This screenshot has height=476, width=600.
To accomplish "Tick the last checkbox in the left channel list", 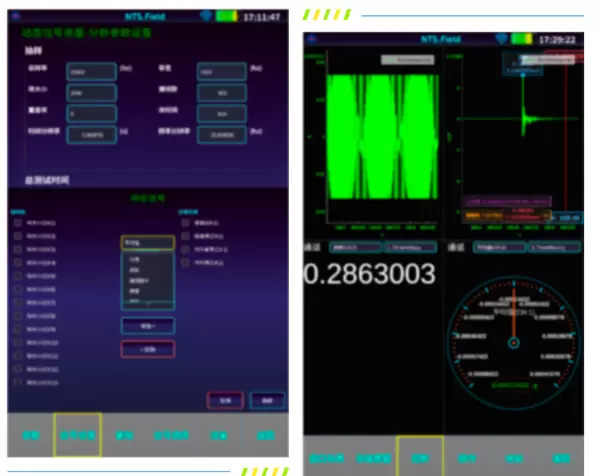I will (17, 382).
